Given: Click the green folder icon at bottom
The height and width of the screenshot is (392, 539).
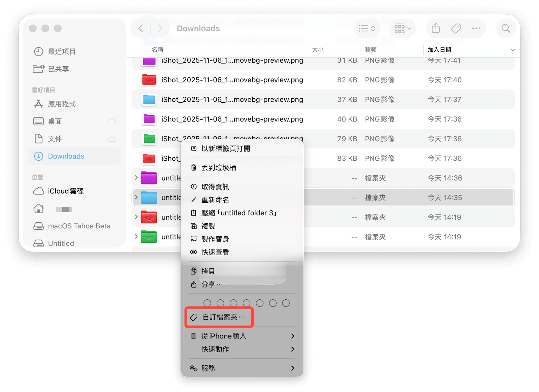Looking at the screenshot, I should click(149, 237).
